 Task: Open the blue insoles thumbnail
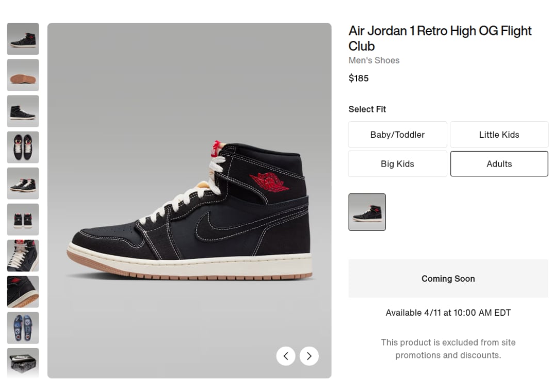[23, 328]
